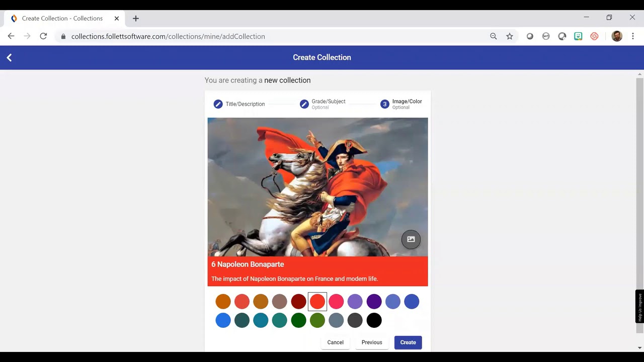The height and width of the screenshot is (362, 644).
Task: Click the back chevron in the Create Collection header
Action: click(x=9, y=58)
